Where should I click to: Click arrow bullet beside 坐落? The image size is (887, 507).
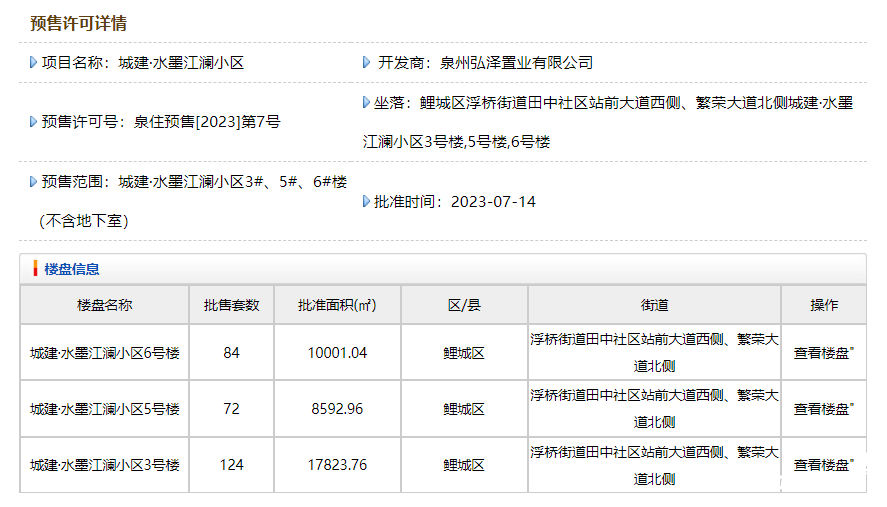click(x=367, y=102)
